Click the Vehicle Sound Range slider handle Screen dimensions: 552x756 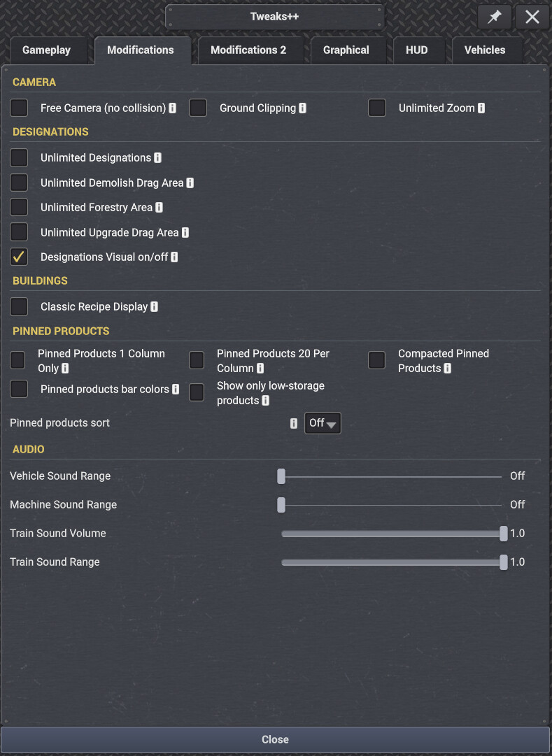click(281, 476)
